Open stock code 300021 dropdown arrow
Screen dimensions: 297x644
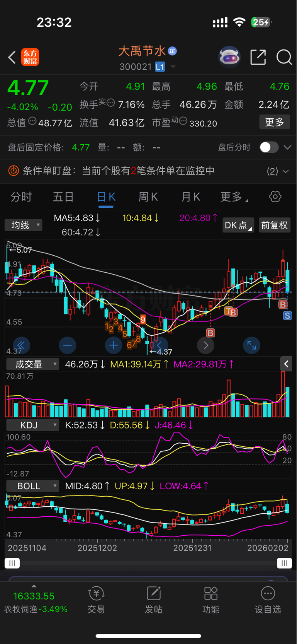(173, 67)
